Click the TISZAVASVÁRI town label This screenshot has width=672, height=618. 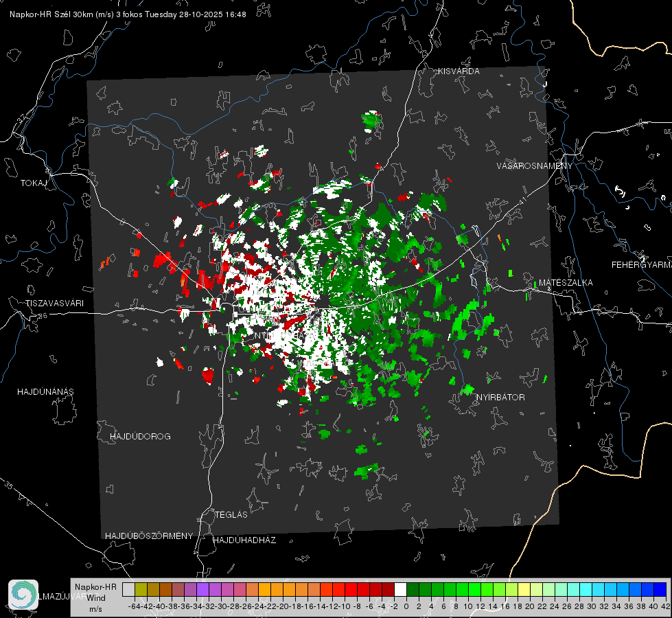(x=54, y=304)
